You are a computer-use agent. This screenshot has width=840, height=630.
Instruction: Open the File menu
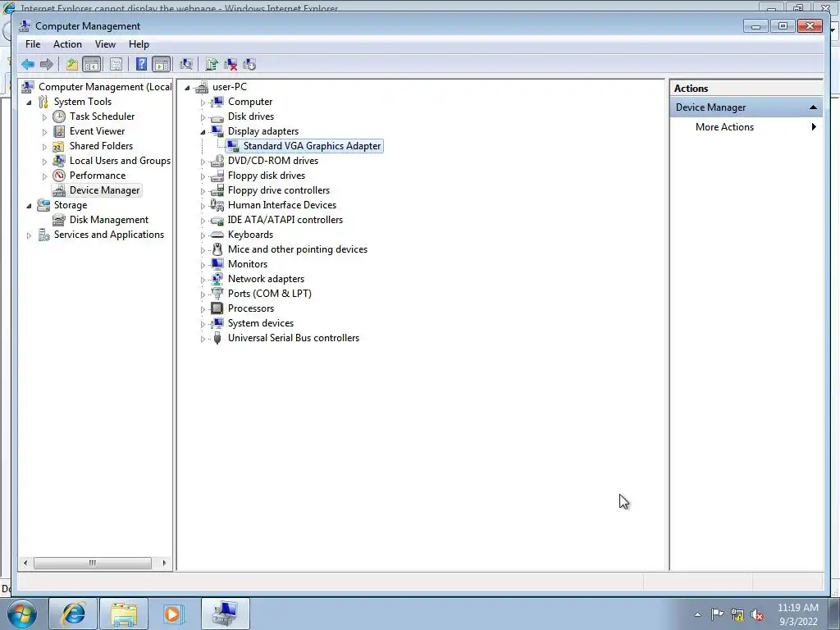pyautogui.click(x=33, y=44)
